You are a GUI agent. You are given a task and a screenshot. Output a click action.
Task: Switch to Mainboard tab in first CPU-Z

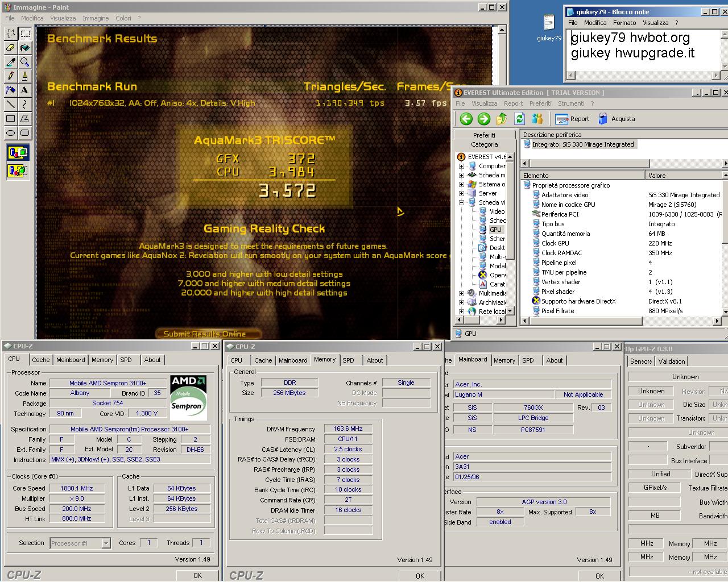[71, 360]
